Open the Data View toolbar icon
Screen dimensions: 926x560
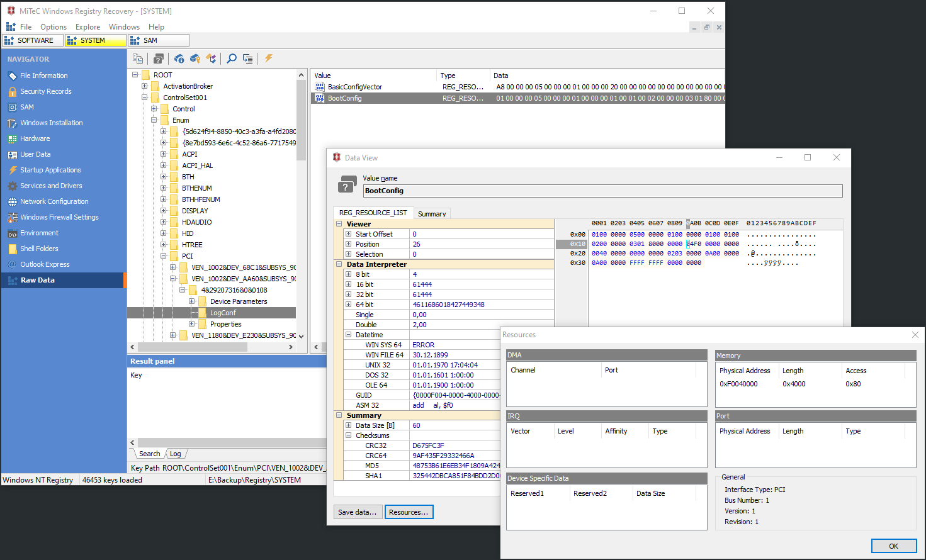pyautogui.click(x=159, y=59)
